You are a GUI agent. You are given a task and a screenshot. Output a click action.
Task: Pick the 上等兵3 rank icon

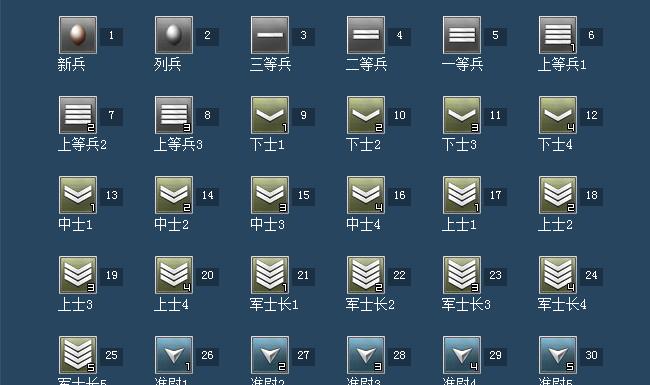tap(174, 115)
